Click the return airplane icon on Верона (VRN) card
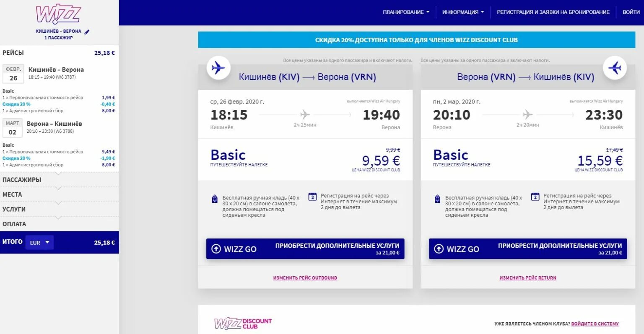Screen dimensions: 644x334 [615, 67]
